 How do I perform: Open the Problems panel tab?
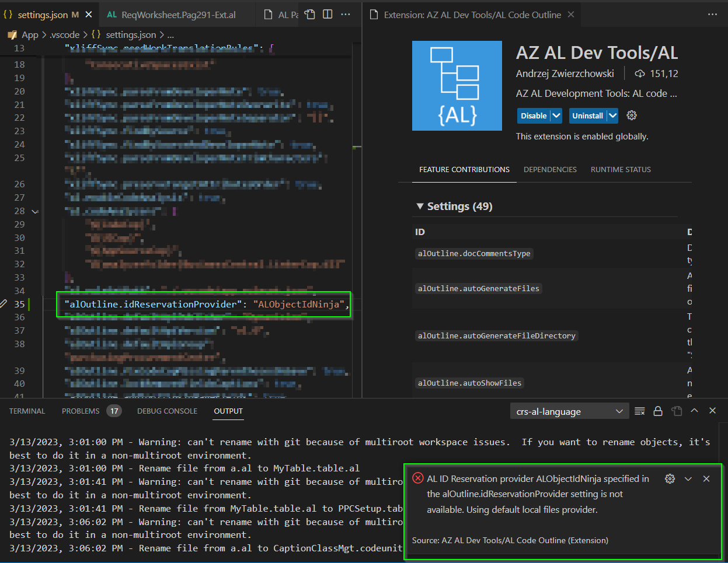[81, 411]
